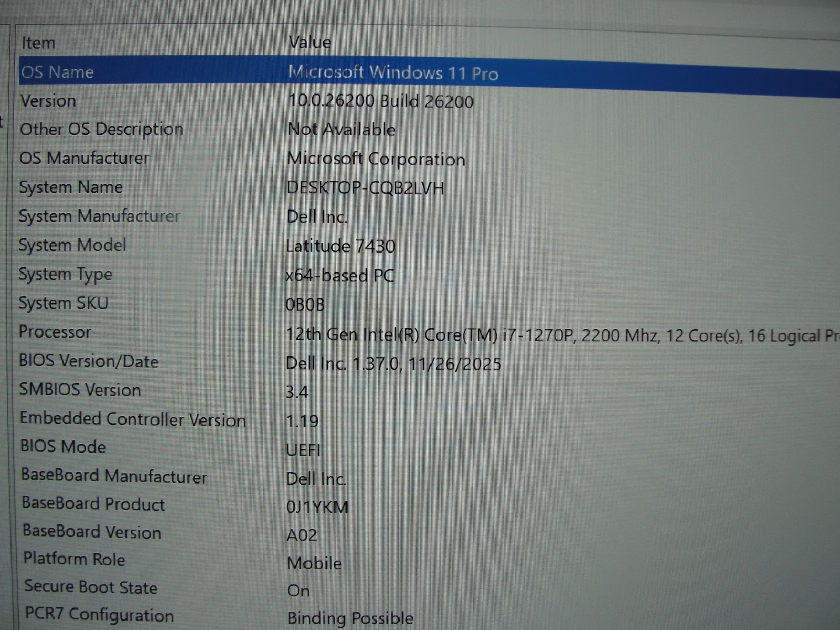The image size is (840, 630).
Task: Select the Secure Boot State row label
Action: (90, 587)
